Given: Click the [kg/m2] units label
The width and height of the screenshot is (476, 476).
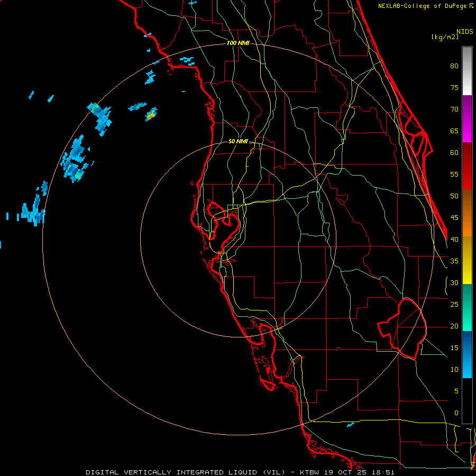Looking at the screenshot, I should 445,37.
